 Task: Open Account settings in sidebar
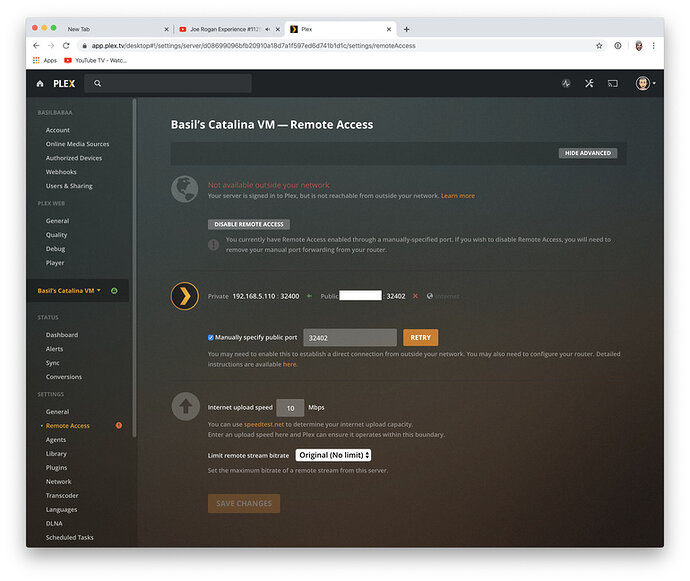(x=58, y=130)
